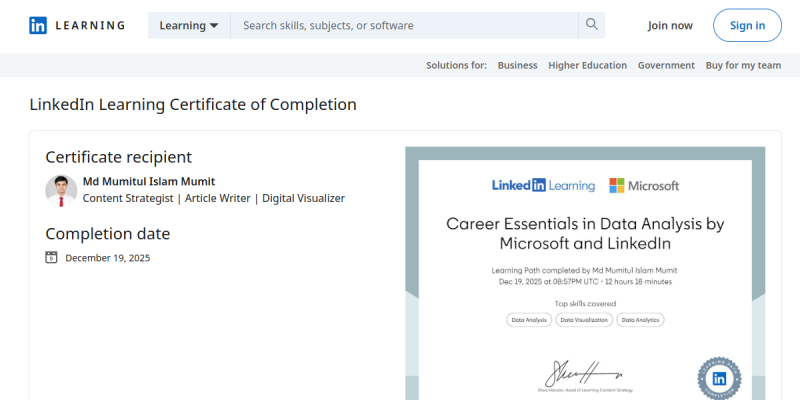Image resolution: width=800 pixels, height=400 pixels.
Task: Click the certificate preview image
Action: (585, 273)
